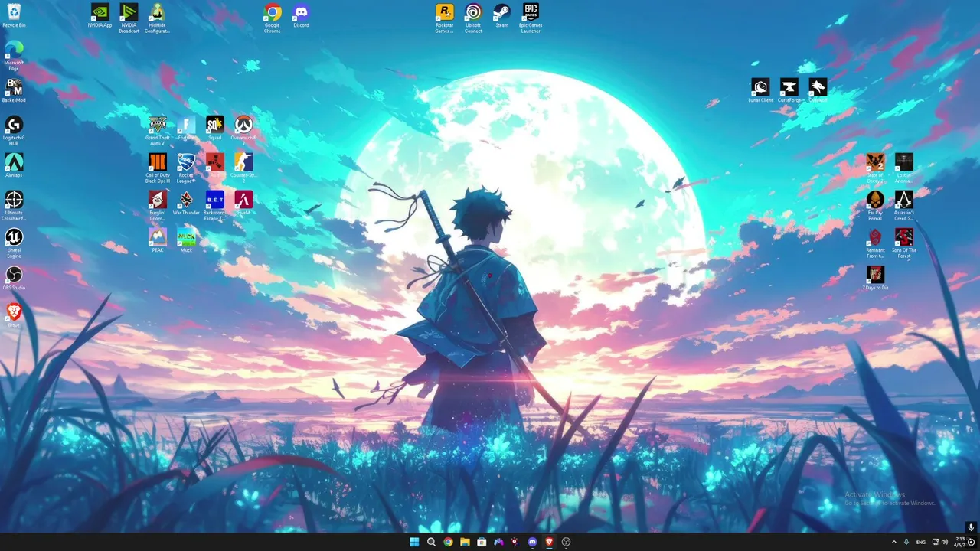Expand the hidden system tray icons
Viewport: 980px width, 551px height.
pyautogui.click(x=893, y=542)
